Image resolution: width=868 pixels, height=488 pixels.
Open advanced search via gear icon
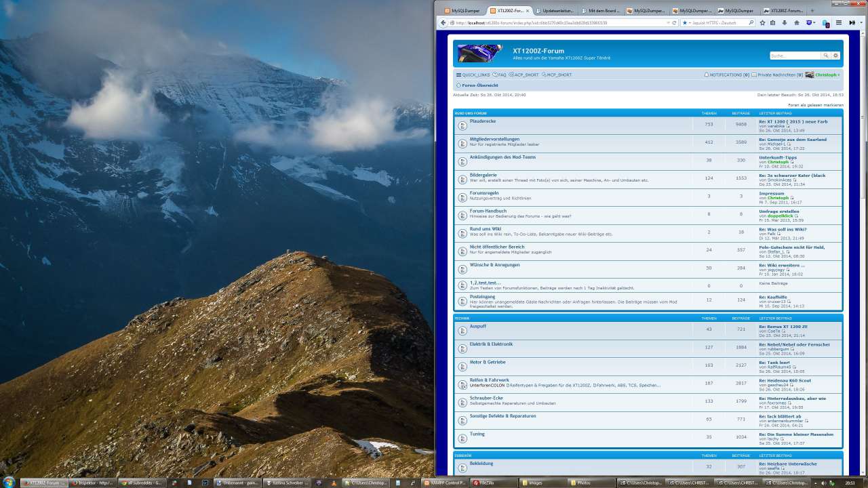pyautogui.click(x=835, y=56)
